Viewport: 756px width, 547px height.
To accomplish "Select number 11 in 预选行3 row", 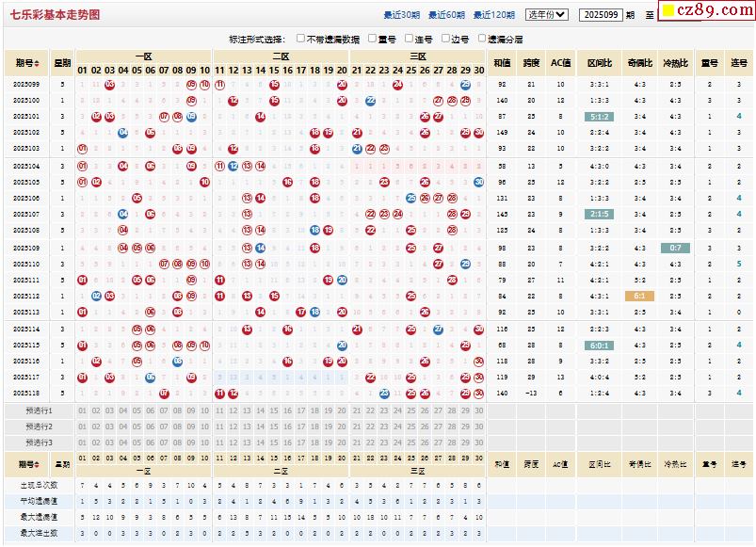I will pyautogui.click(x=219, y=442).
